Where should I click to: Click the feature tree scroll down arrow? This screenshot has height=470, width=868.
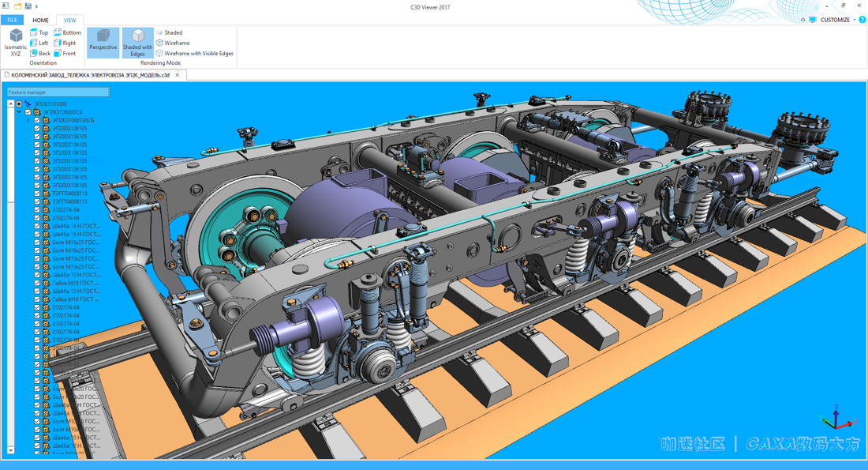coord(10,450)
